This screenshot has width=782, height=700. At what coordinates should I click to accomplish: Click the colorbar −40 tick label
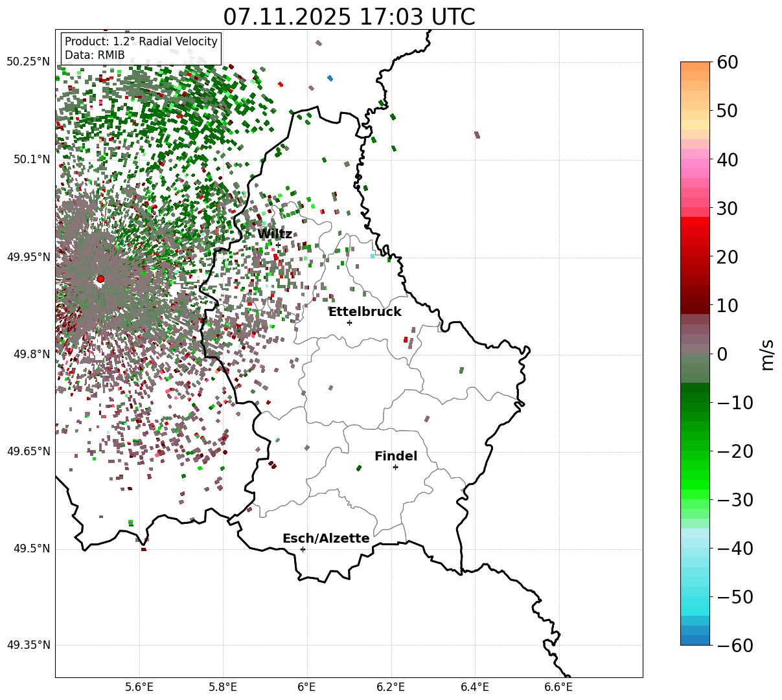735,548
